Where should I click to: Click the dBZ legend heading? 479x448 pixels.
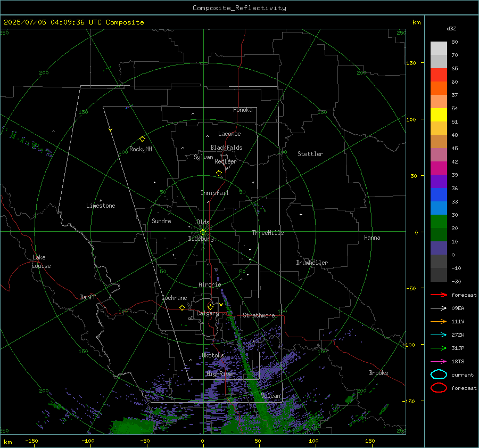click(451, 28)
